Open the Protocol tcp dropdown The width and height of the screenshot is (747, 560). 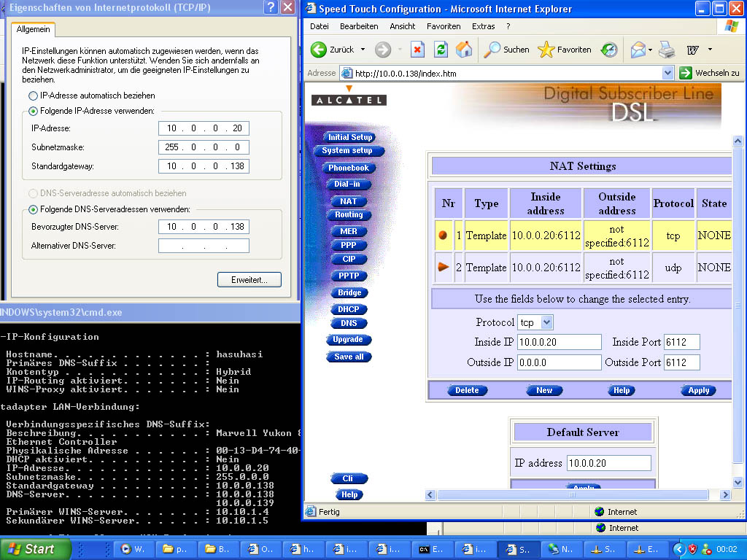click(546, 322)
